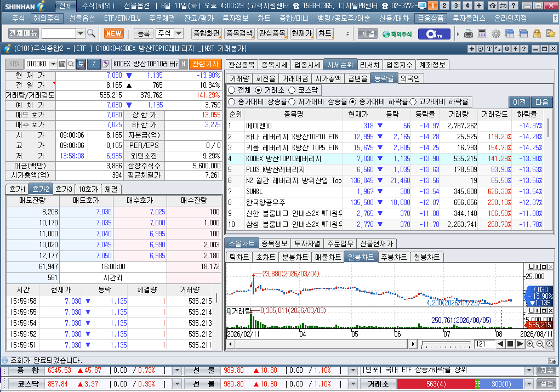Click the chart bar-count slider track
This screenshot has height=392, width=559.
pyautogui.click(x=446, y=344)
